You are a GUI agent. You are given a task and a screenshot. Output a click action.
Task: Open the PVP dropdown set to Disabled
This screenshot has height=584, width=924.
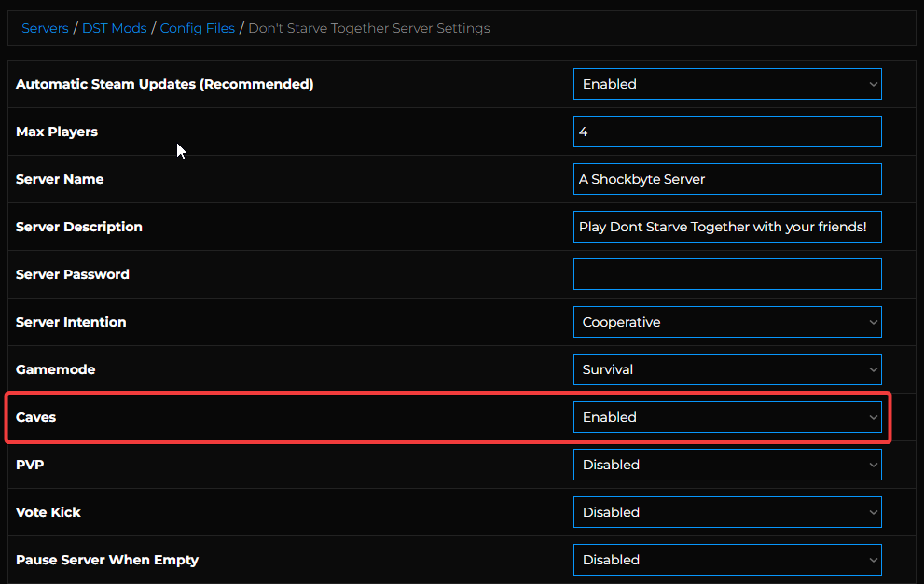tap(727, 465)
